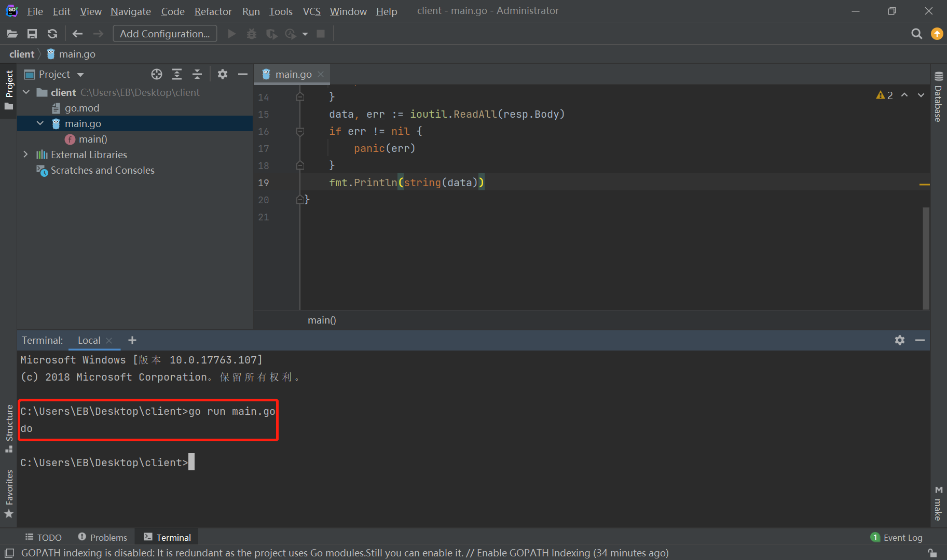Open the Navigate menu
This screenshot has height=560, width=947.
click(x=131, y=11)
